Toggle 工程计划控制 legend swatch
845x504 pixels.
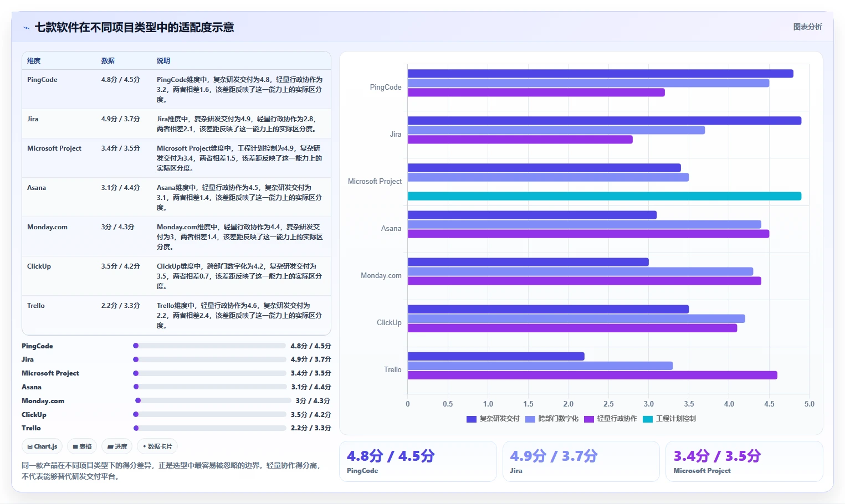pos(648,419)
